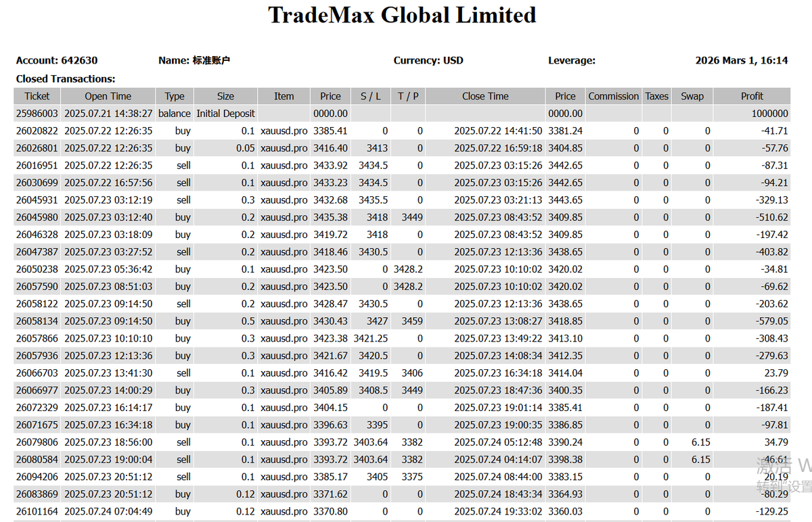This screenshot has height=522, width=812.
Task: Click the Profit column header
Action: coord(752,96)
